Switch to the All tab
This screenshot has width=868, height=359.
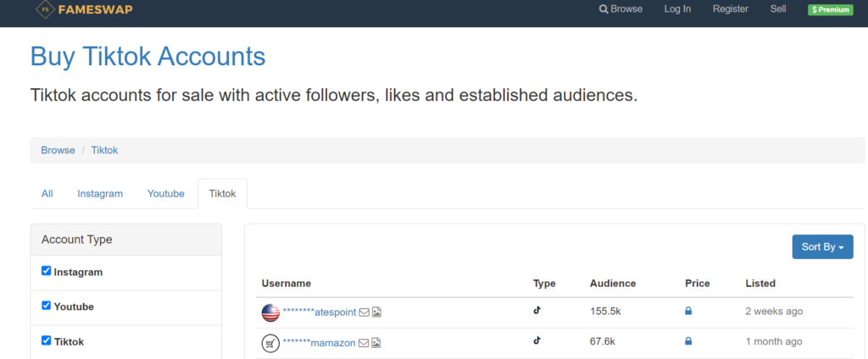point(47,194)
